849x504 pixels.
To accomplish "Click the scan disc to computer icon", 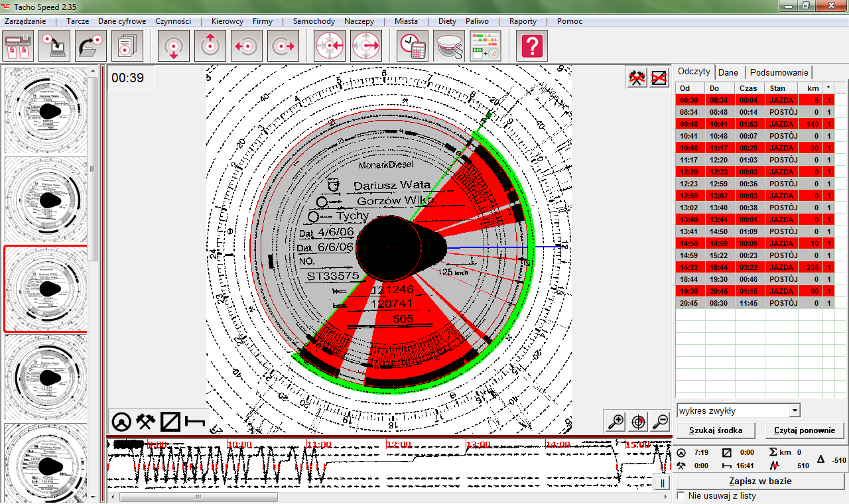I will tap(54, 46).
